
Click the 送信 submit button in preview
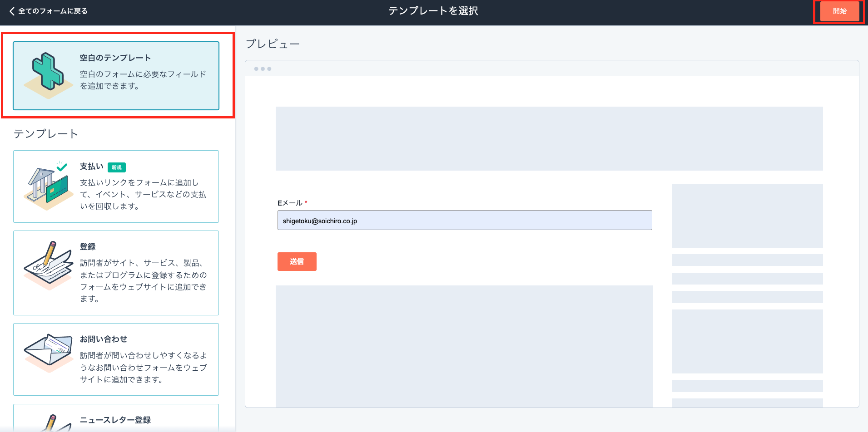point(297,261)
